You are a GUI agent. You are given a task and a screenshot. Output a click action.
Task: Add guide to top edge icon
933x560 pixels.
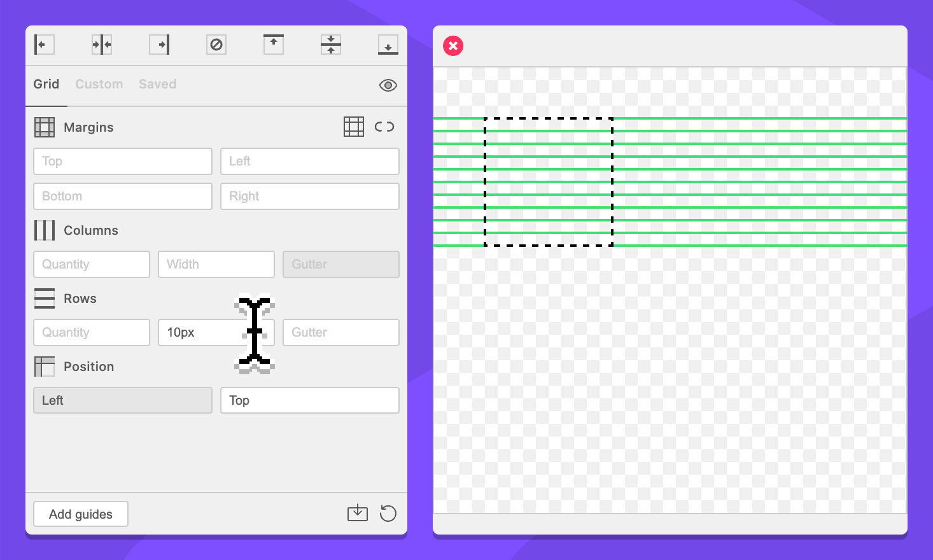[x=274, y=45]
